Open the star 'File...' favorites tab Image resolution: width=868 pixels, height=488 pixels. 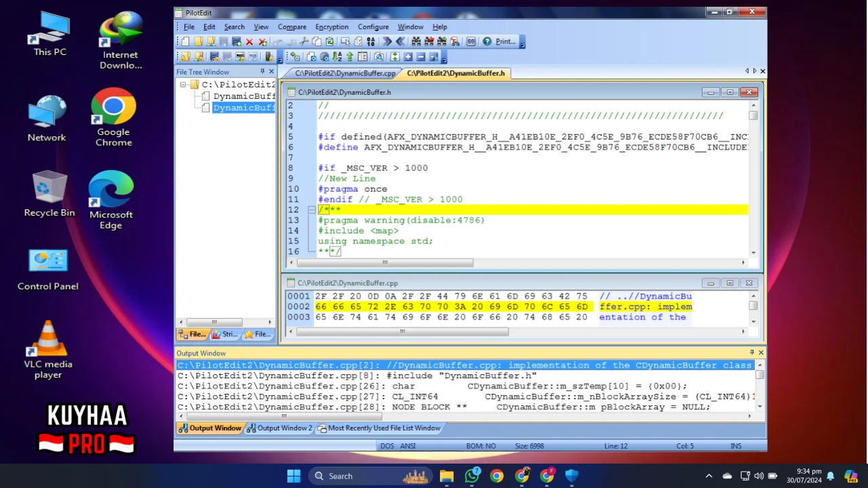(x=258, y=334)
